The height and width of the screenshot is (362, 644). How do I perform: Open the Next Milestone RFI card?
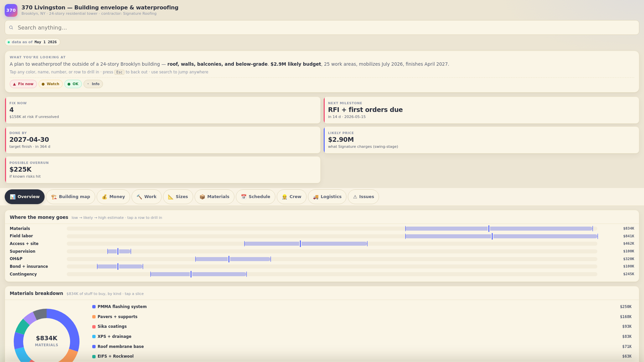coord(481,110)
